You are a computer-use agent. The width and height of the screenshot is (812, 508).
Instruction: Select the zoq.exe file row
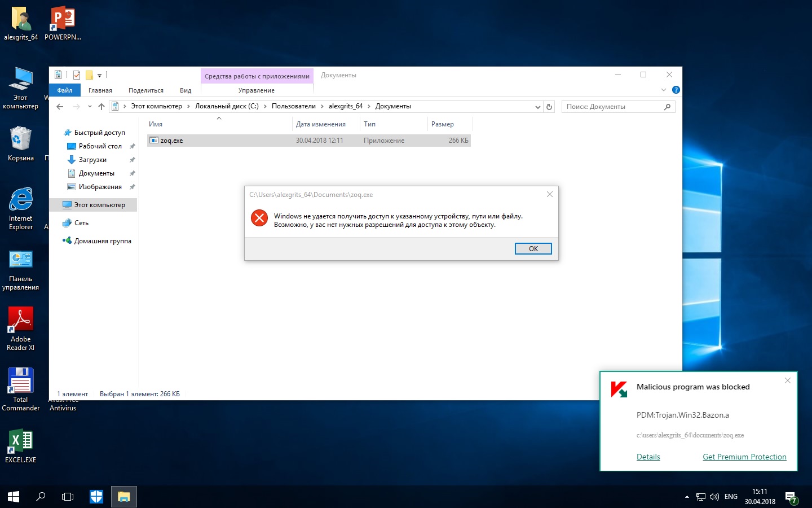[x=308, y=141]
